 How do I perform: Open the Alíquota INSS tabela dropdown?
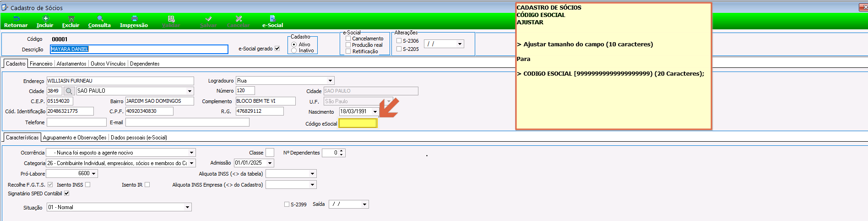(x=313, y=174)
